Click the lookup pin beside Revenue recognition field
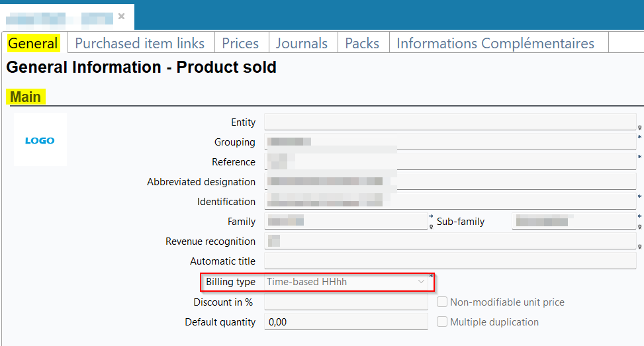The image size is (644, 346). pyautogui.click(x=640, y=247)
